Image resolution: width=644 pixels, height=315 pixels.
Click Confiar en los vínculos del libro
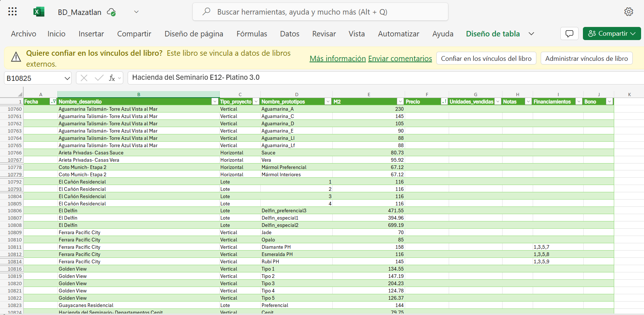[486, 58]
